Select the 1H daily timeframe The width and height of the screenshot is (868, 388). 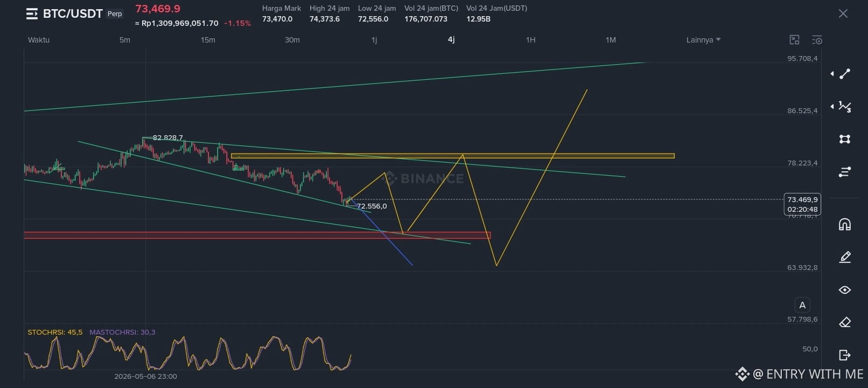530,40
